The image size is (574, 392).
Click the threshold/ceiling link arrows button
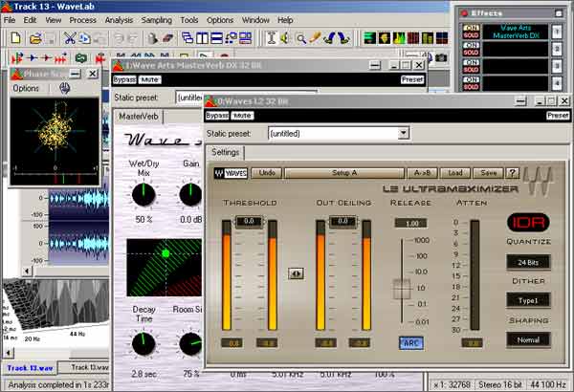297,272
